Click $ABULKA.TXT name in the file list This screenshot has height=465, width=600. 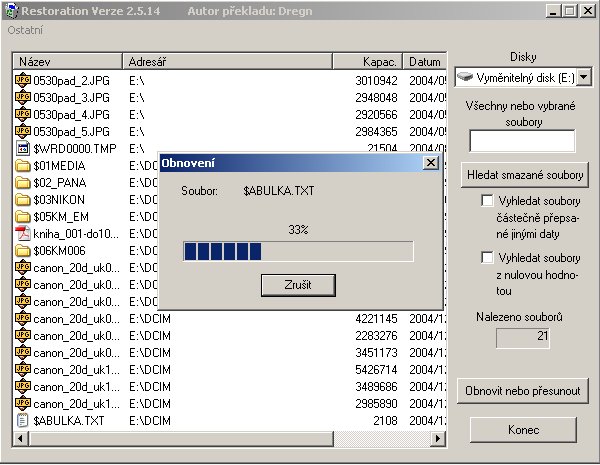(68, 421)
